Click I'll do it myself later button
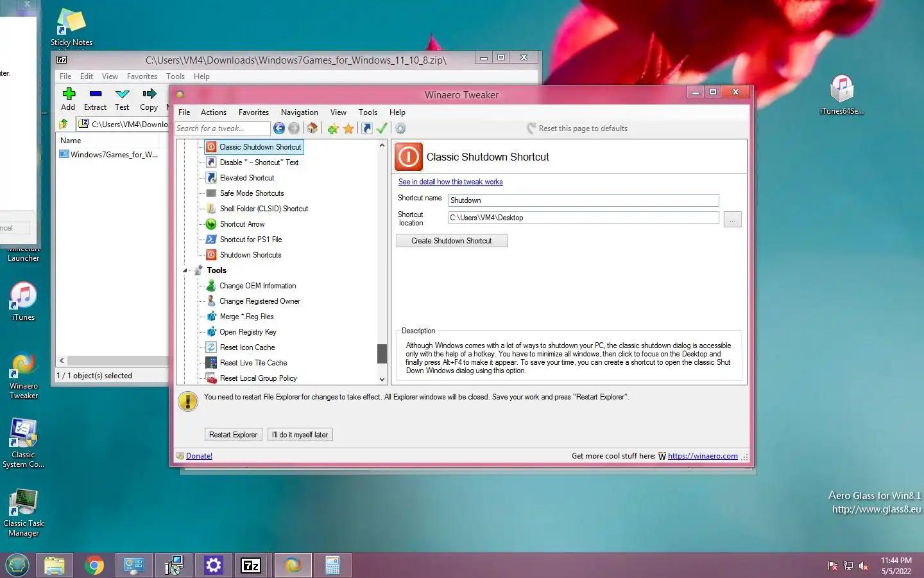 (300, 435)
